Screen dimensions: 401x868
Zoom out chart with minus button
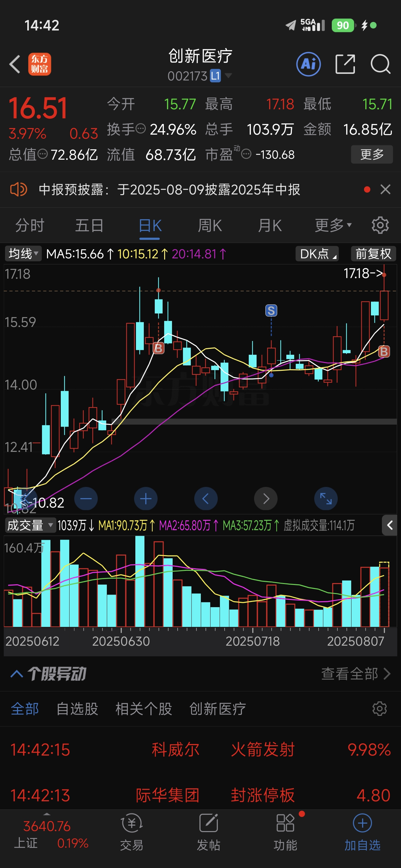click(x=86, y=499)
